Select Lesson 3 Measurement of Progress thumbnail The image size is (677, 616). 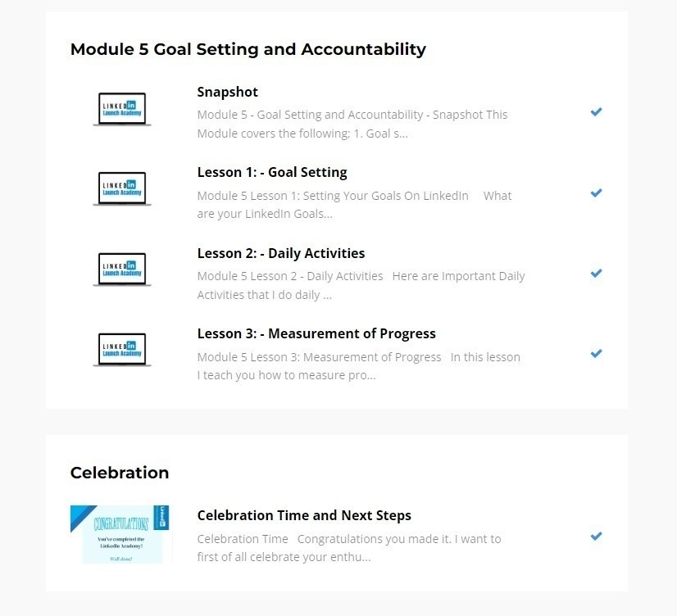tap(122, 350)
